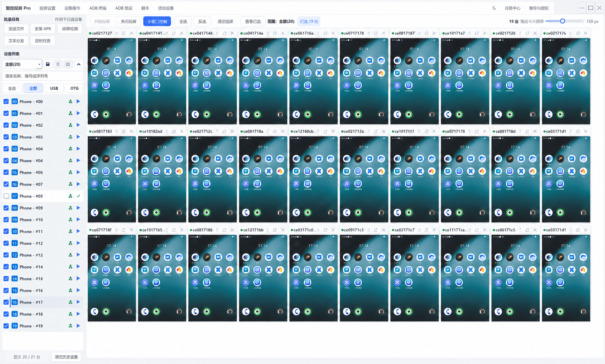Check the unchecked Phone - #08 checkbox
The width and height of the screenshot is (605, 364).
(x=6, y=196)
